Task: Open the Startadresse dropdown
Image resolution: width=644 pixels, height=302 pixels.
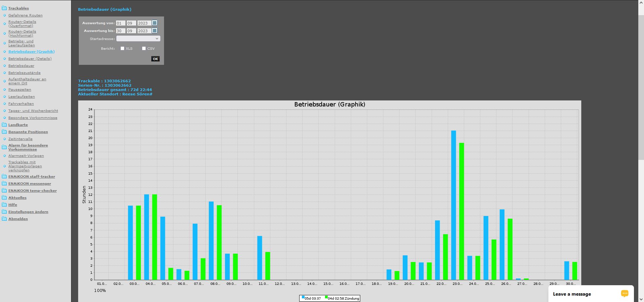Action: tap(138, 39)
